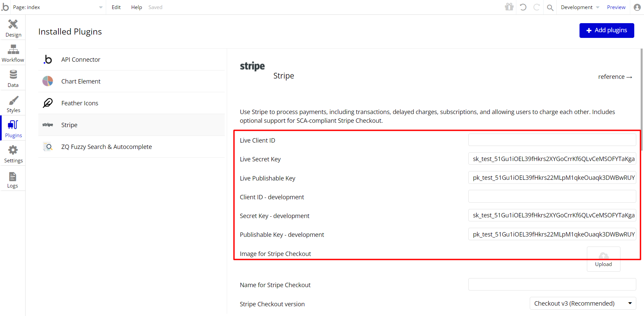Open the Page: index dropdown
Image resolution: width=644 pixels, height=316 pixels.
pyautogui.click(x=58, y=7)
